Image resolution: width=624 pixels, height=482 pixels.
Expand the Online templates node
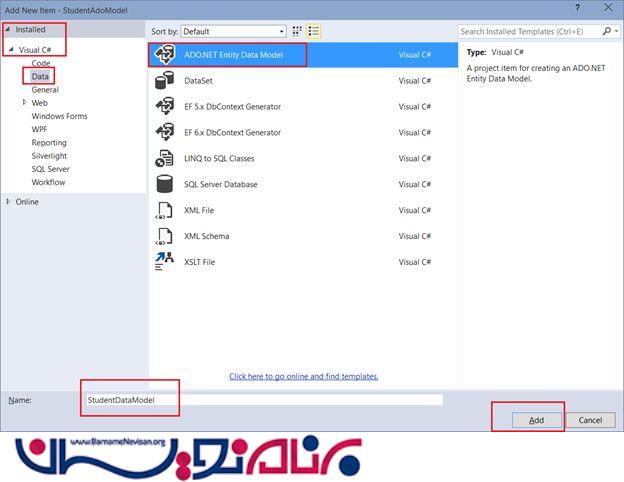[x=9, y=202]
